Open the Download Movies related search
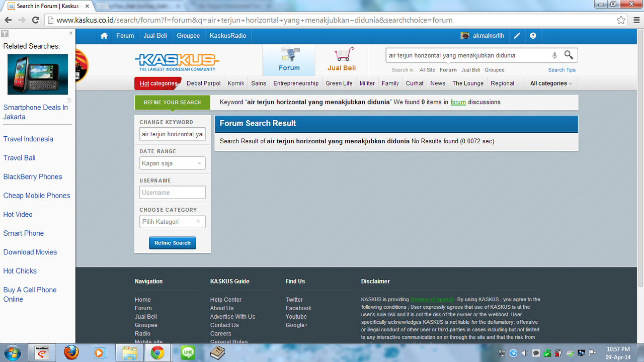This screenshot has width=644, height=362. (x=30, y=252)
